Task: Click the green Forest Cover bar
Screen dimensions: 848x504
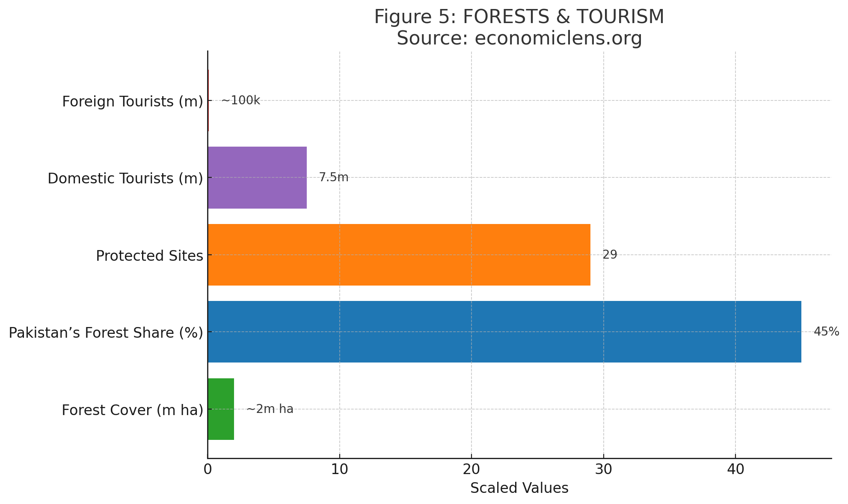Action: coord(221,409)
